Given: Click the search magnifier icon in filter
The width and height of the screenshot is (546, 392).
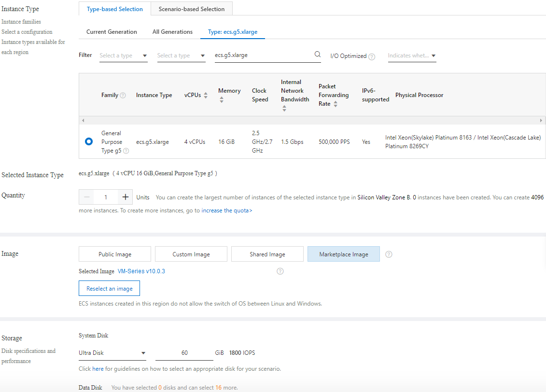Looking at the screenshot, I should [317, 55].
